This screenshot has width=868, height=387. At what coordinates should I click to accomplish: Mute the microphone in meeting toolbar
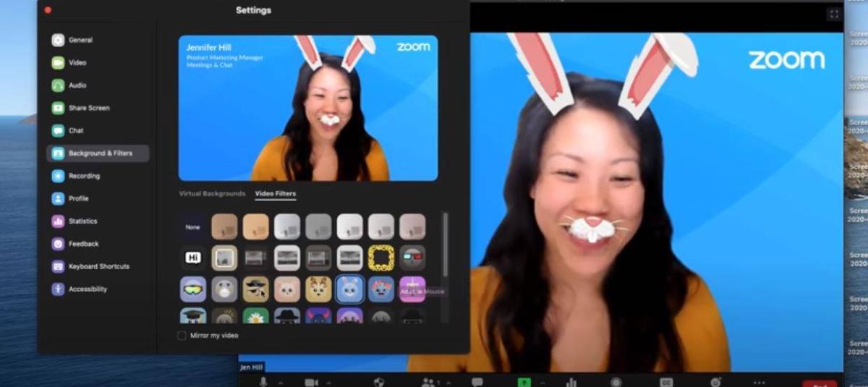263,382
